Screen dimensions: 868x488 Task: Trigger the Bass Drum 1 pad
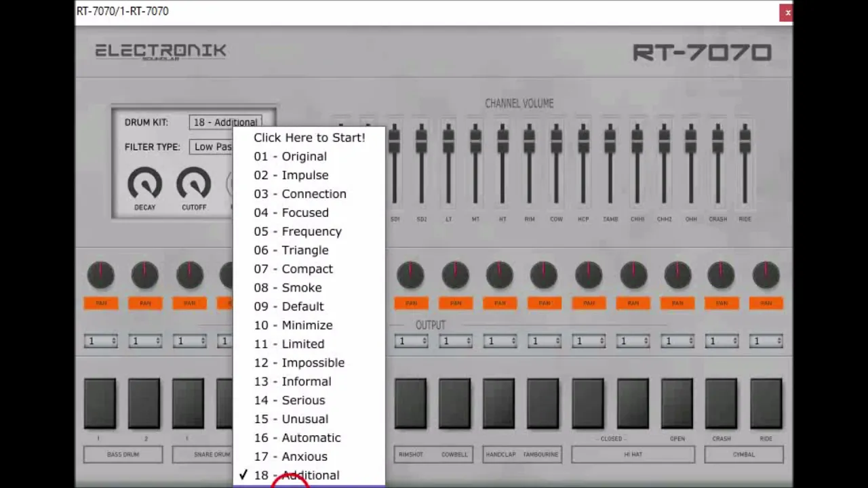pyautogui.click(x=100, y=404)
